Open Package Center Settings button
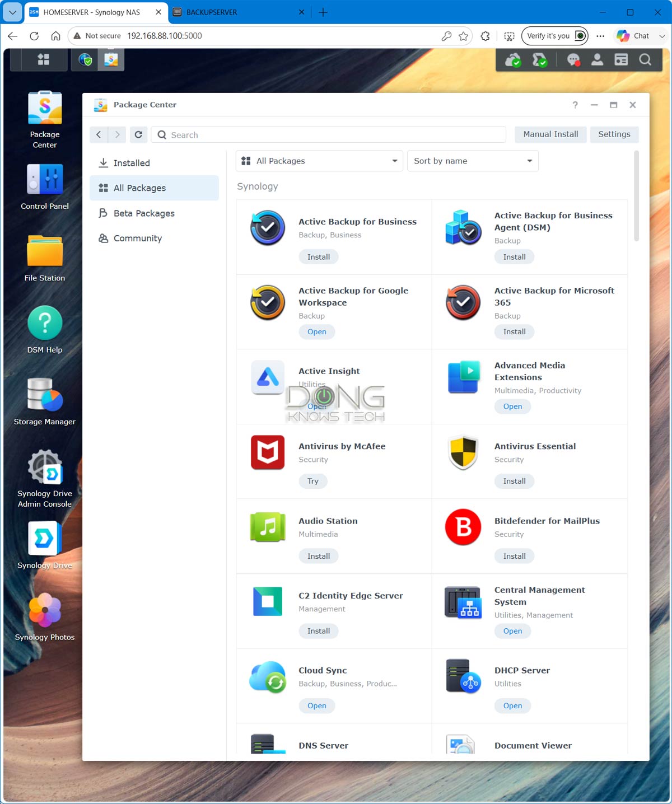 coord(614,134)
